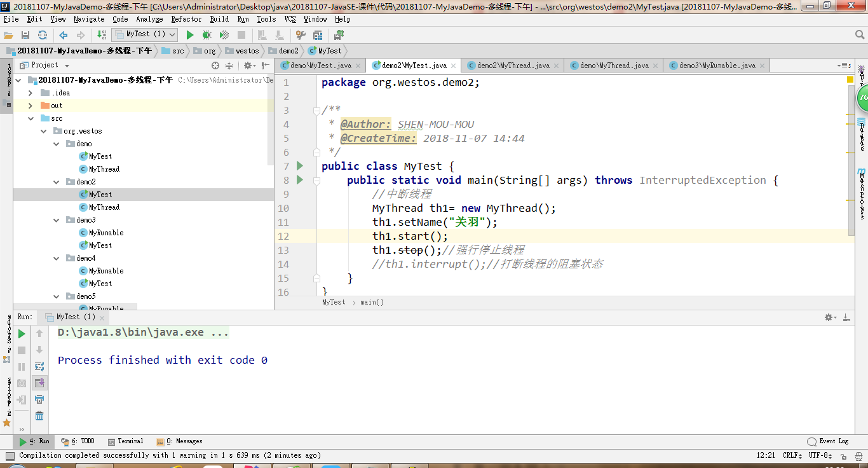868x468 pixels.
Task: Rerun MyTest from the Run panel
Action: pos(22,334)
